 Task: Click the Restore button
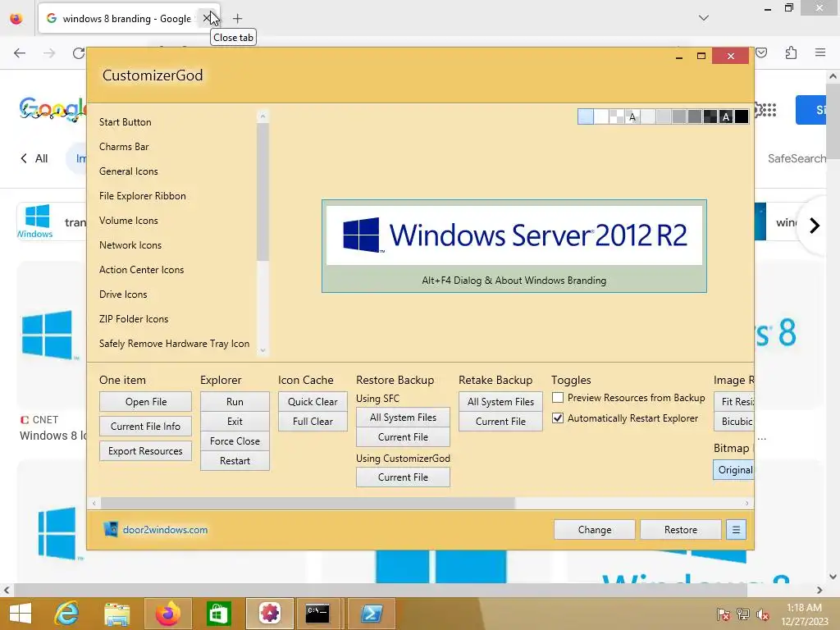tap(681, 530)
